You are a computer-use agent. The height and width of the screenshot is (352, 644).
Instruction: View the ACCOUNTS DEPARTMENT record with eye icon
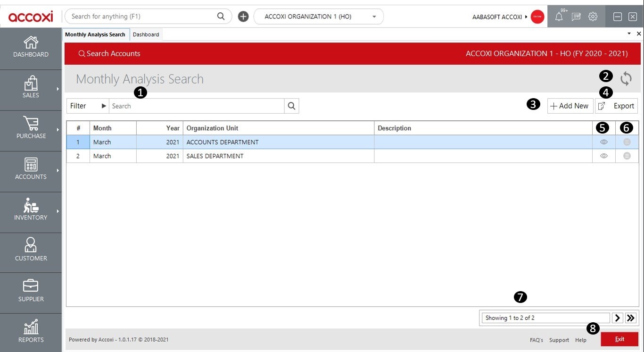pyautogui.click(x=603, y=142)
